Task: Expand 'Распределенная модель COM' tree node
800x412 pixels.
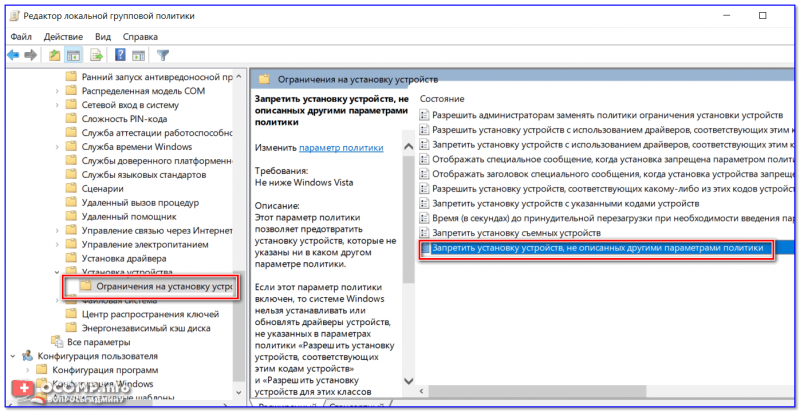Action: [57, 91]
